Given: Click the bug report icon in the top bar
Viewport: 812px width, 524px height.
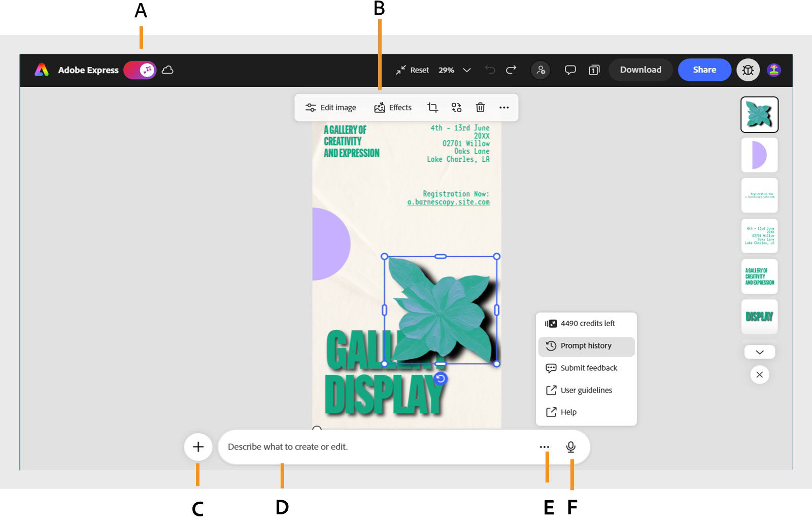Looking at the screenshot, I should click(748, 70).
